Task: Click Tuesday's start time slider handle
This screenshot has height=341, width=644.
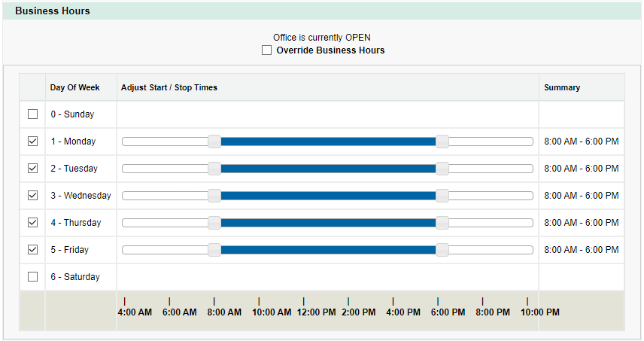Action: click(x=214, y=169)
